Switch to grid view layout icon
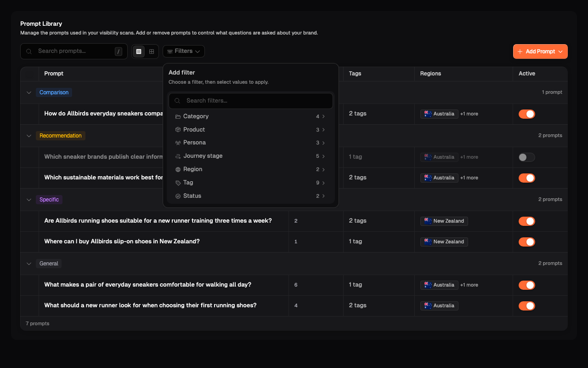 pos(152,52)
